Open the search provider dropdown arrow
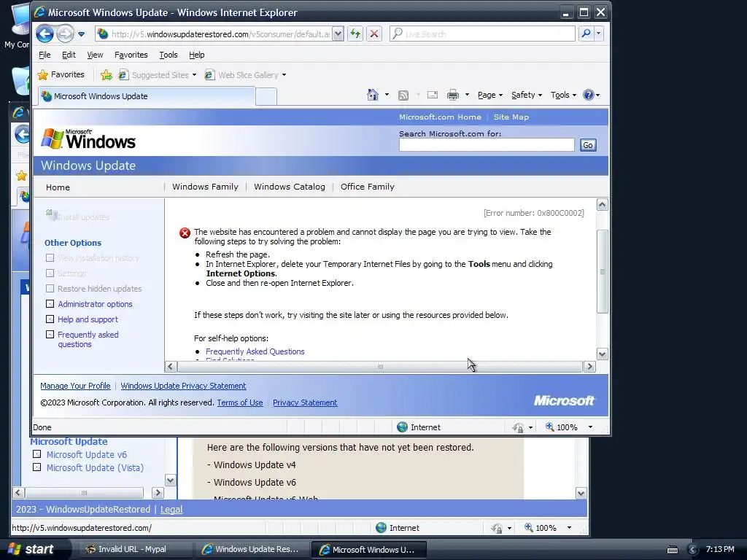747x560 pixels. 599,34
